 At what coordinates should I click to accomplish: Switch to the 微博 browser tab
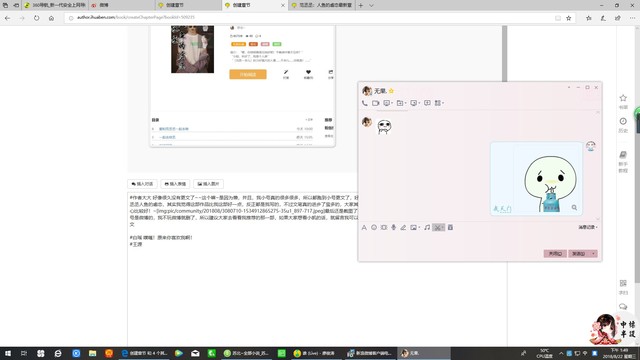122,5
